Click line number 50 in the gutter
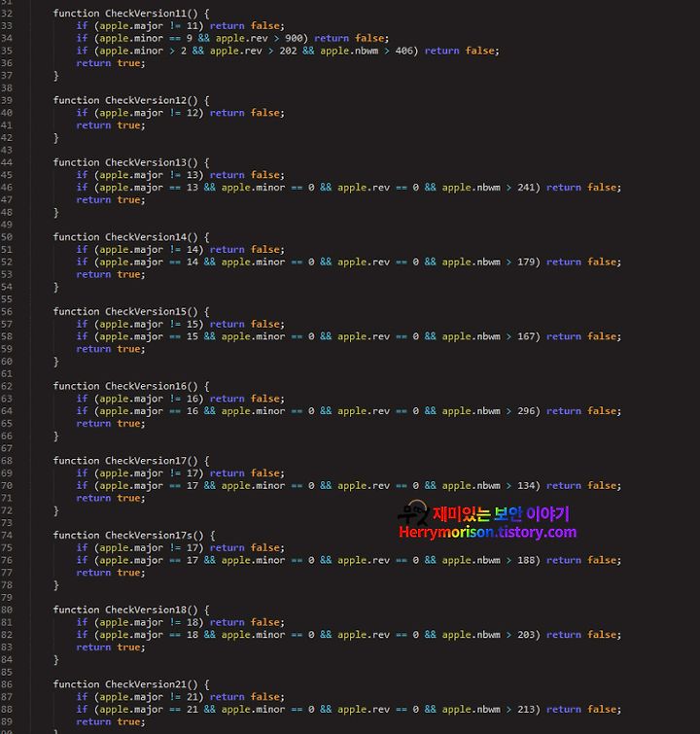 [x=7, y=237]
